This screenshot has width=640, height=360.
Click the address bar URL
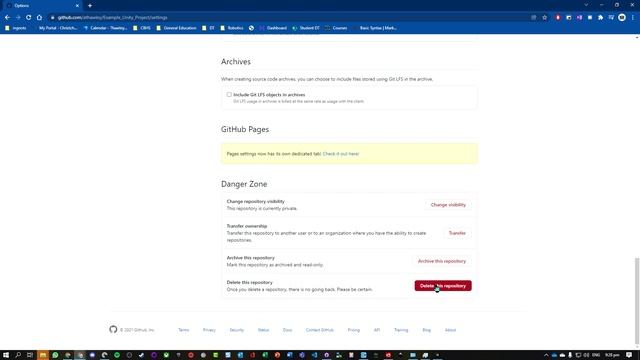[112, 18]
